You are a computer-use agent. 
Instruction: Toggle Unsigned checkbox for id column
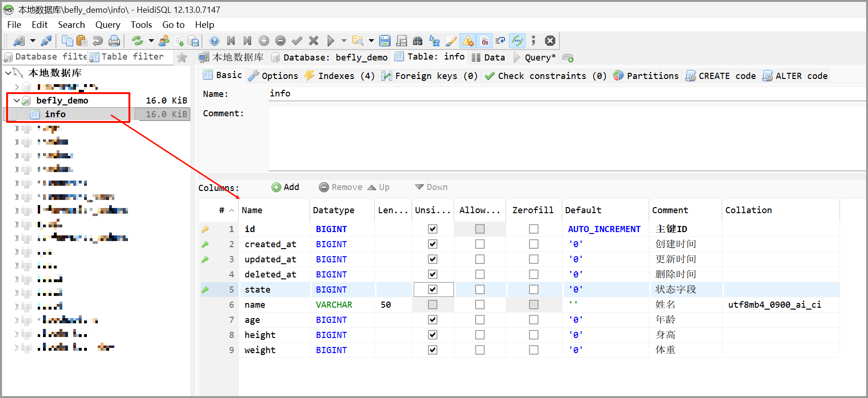click(433, 229)
